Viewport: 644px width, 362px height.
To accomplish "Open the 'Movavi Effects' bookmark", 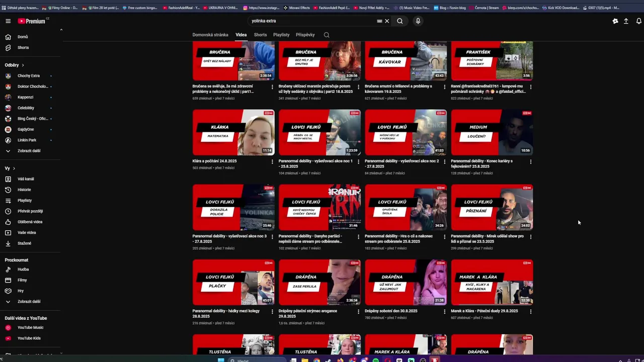I will pyautogui.click(x=296, y=8).
